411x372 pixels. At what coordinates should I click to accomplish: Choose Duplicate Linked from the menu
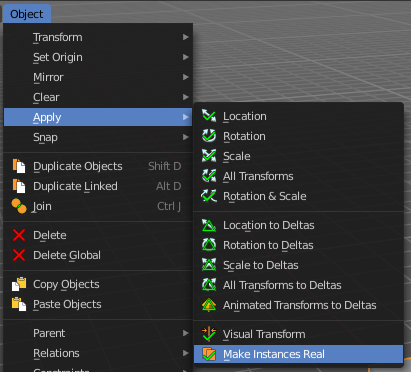[98, 186]
